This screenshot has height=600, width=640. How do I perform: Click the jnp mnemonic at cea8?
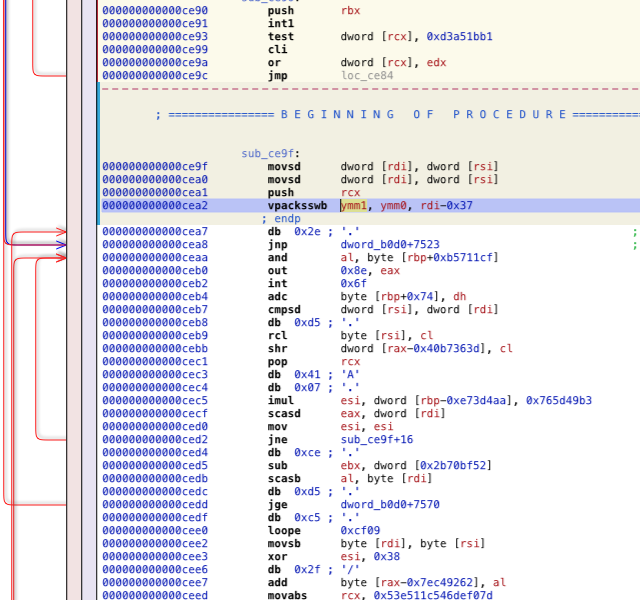(278, 244)
